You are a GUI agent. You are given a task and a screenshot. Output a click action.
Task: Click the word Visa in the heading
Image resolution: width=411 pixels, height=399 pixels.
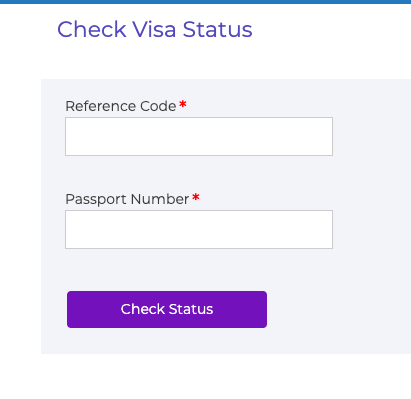click(x=154, y=29)
